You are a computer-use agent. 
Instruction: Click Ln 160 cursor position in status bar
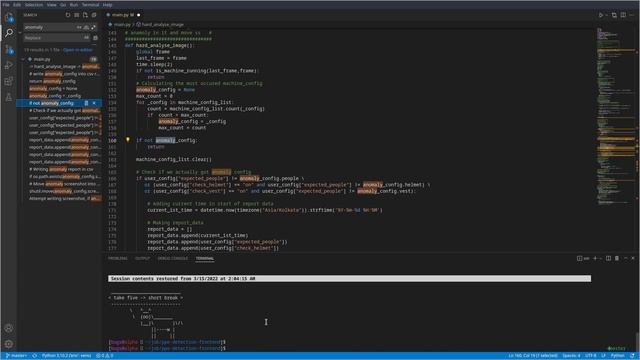[533, 356]
